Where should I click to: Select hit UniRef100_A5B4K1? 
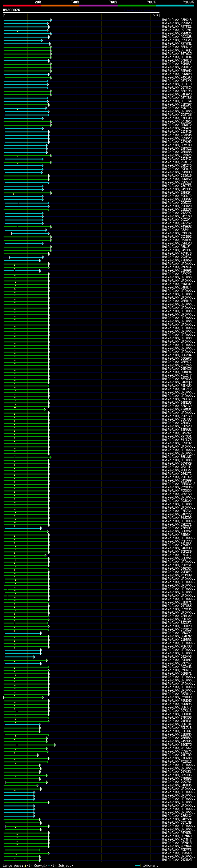[177, 128]
